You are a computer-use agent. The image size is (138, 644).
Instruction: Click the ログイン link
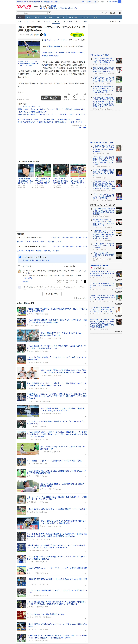(42, 8)
